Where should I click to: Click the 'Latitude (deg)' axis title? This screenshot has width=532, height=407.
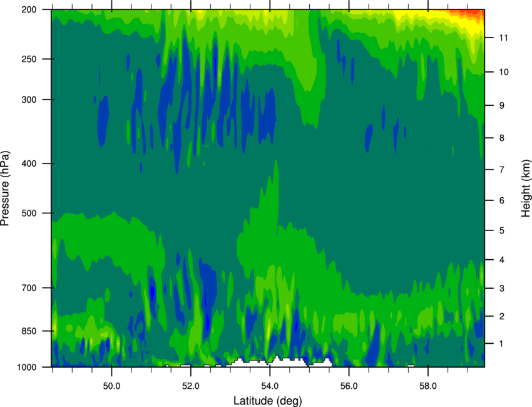pos(268,401)
